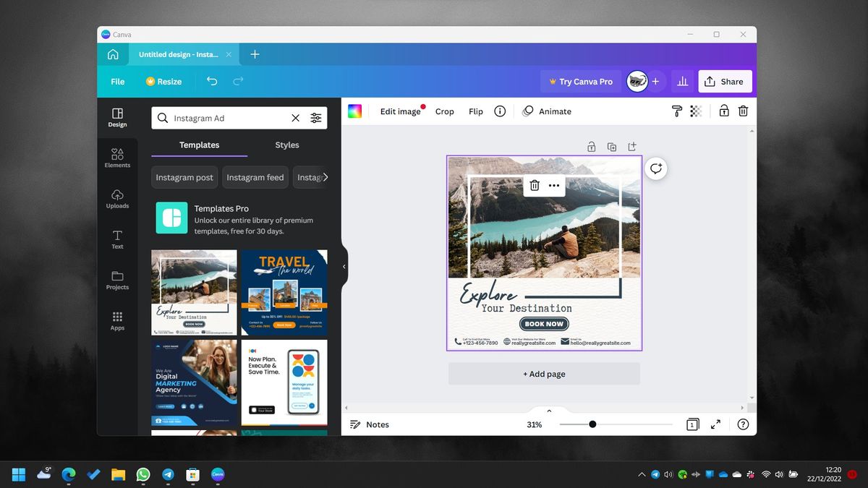This screenshot has width=868, height=488.
Task: Collapse the templates sidebar with the chevron
Action: (344, 266)
